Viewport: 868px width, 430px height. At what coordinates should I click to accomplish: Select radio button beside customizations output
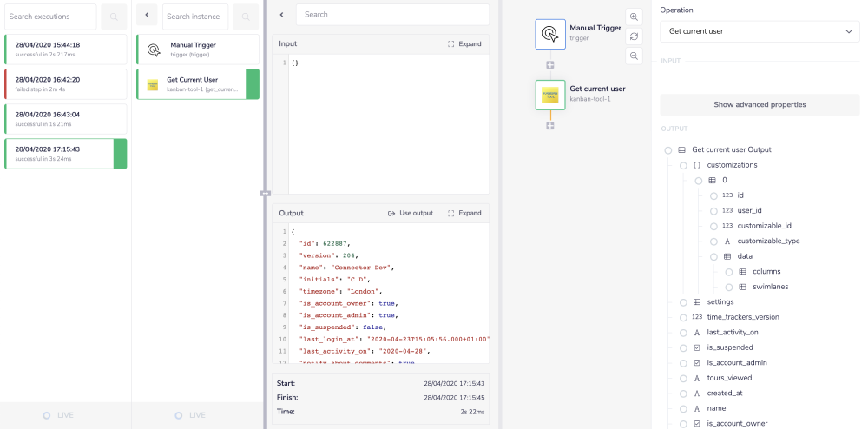pyautogui.click(x=683, y=165)
